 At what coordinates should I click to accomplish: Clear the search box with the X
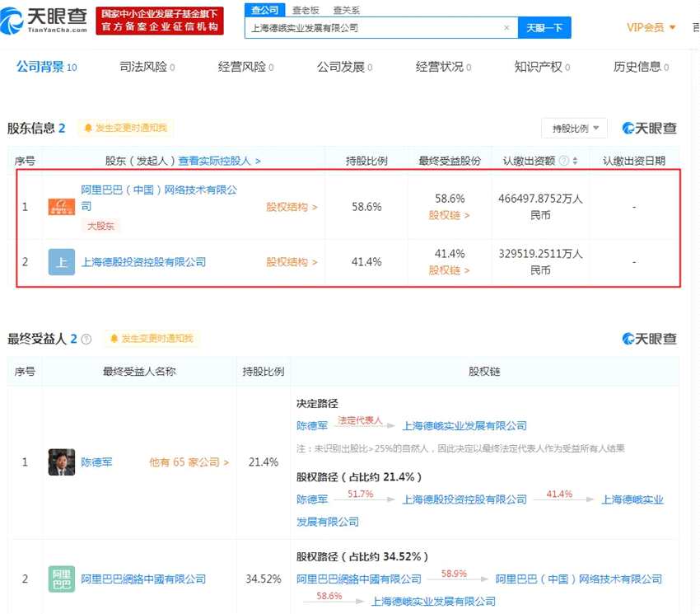pos(506,28)
